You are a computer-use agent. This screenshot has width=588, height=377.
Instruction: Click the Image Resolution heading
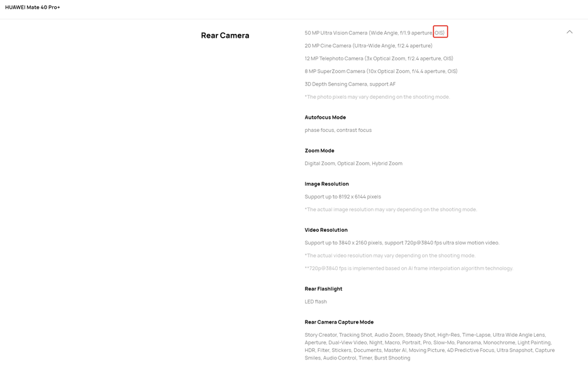pos(326,184)
